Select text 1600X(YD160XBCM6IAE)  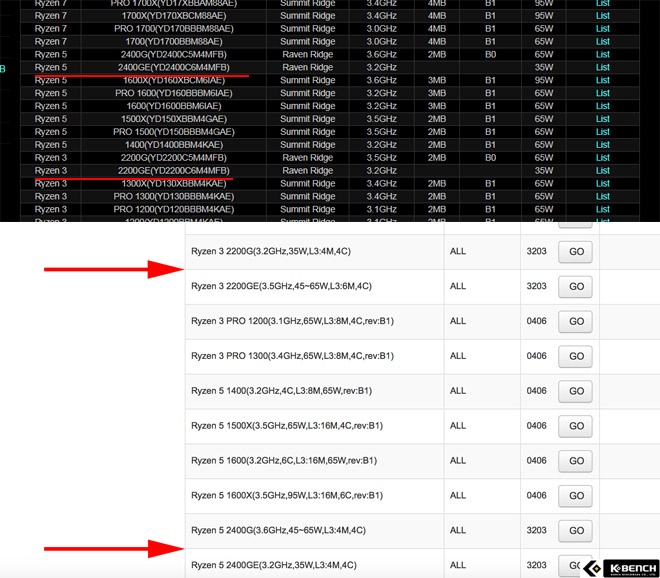point(173,80)
